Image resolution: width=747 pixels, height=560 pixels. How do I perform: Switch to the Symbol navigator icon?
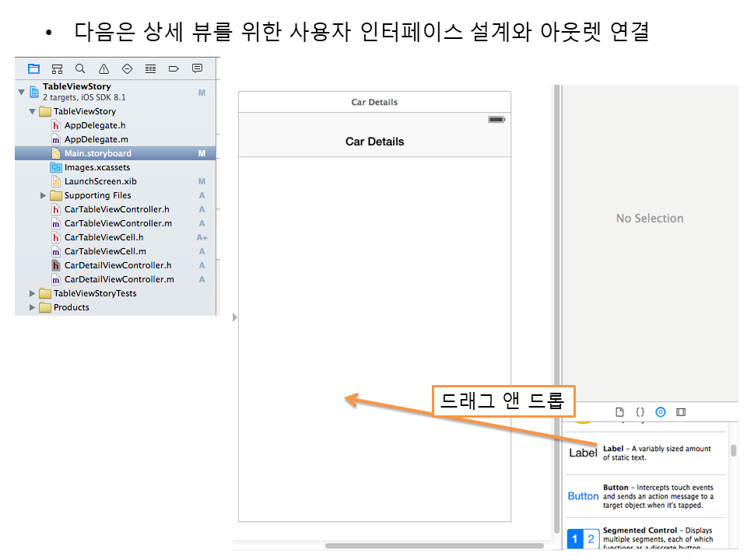click(57, 68)
